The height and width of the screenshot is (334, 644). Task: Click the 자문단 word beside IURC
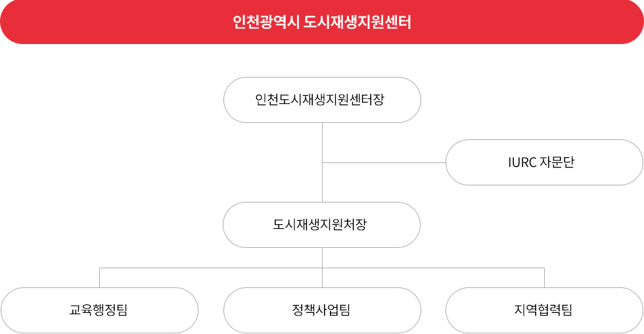pos(557,162)
